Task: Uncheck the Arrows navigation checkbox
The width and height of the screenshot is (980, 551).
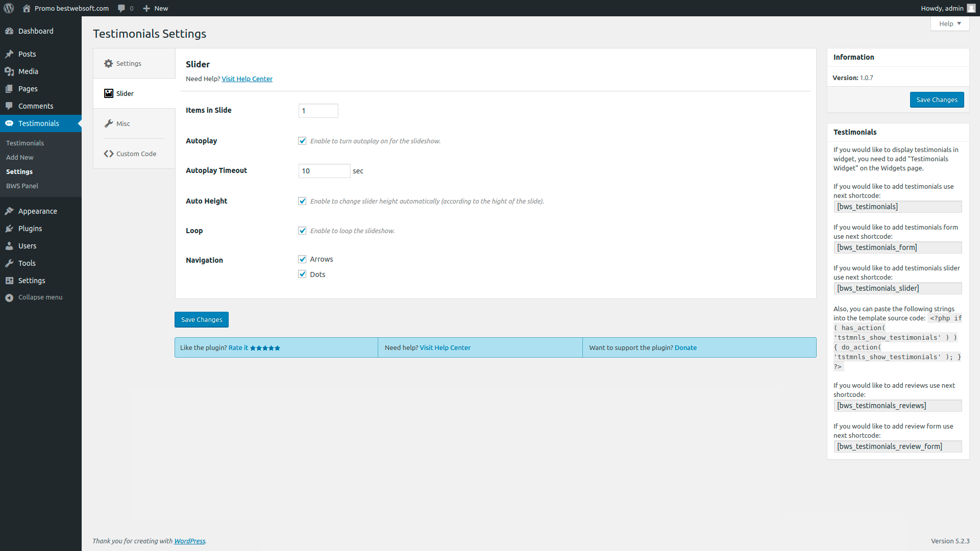Action: 302,259
